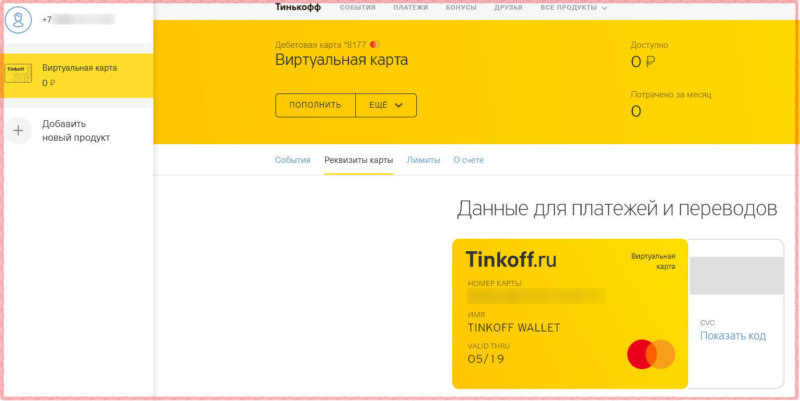Click the 'Доступно' 0 ₽ balance
The width and height of the screenshot is (800, 401).
(x=642, y=62)
